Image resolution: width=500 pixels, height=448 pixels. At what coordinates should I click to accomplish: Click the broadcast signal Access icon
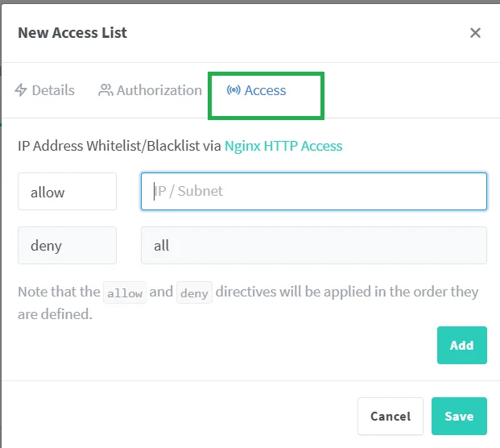coord(233,90)
